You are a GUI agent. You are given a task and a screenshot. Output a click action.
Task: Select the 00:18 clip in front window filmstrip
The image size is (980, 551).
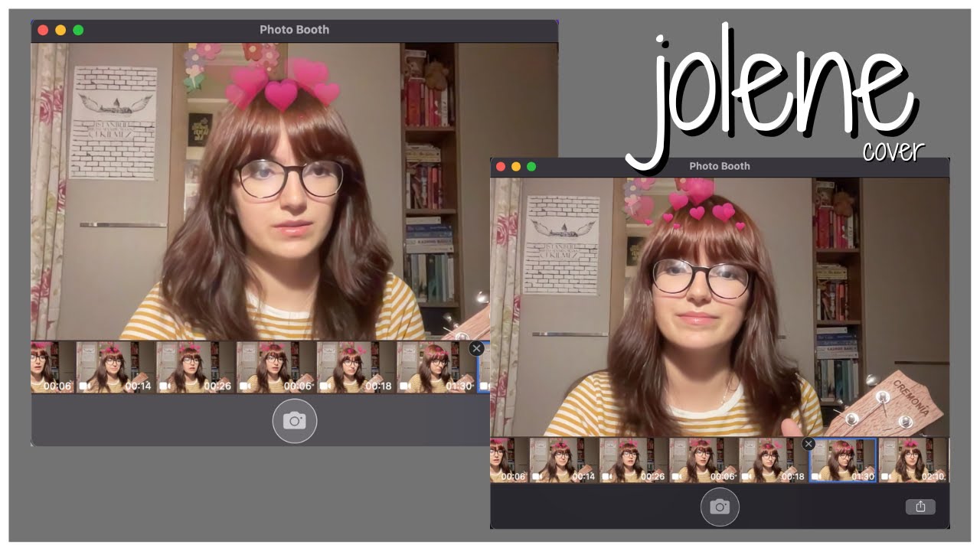(773, 461)
